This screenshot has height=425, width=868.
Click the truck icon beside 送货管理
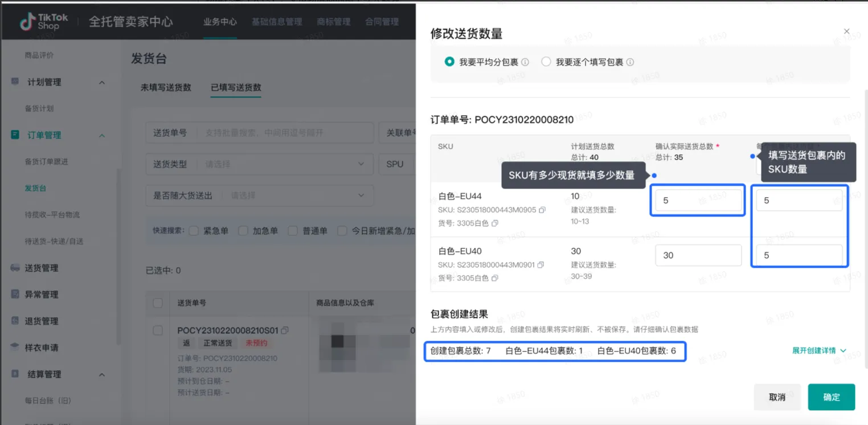point(15,268)
